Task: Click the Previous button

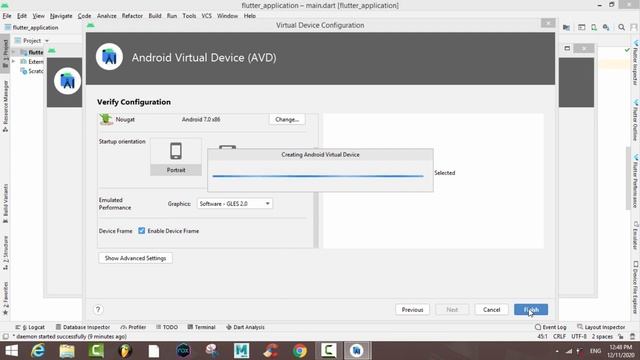Action: click(x=412, y=310)
